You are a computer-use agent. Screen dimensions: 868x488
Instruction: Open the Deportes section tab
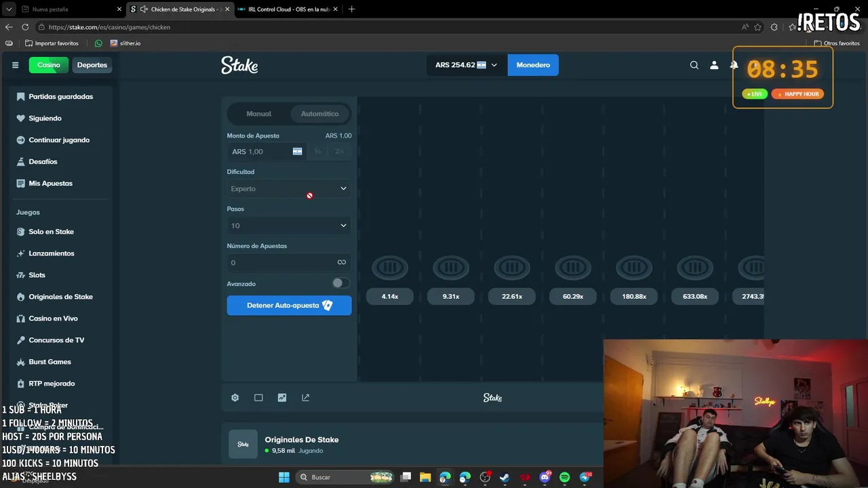point(92,65)
